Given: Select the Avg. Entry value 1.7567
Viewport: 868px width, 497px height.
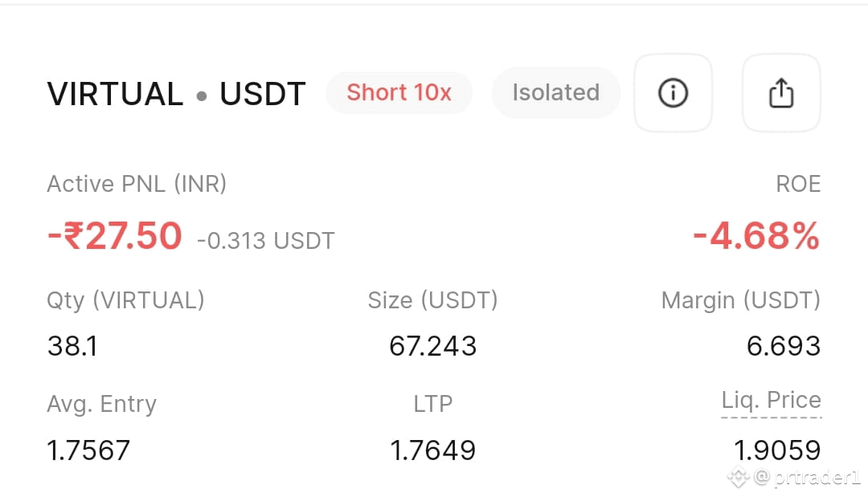Looking at the screenshot, I should (88, 450).
